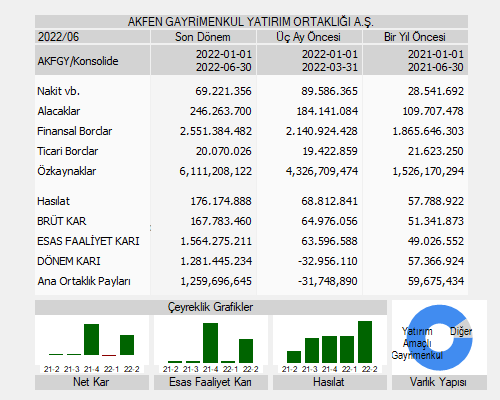Open the Esas Faaliyet Karı quarterly bar chart
Viewport: 500px width, 400px height.
(x=211, y=344)
